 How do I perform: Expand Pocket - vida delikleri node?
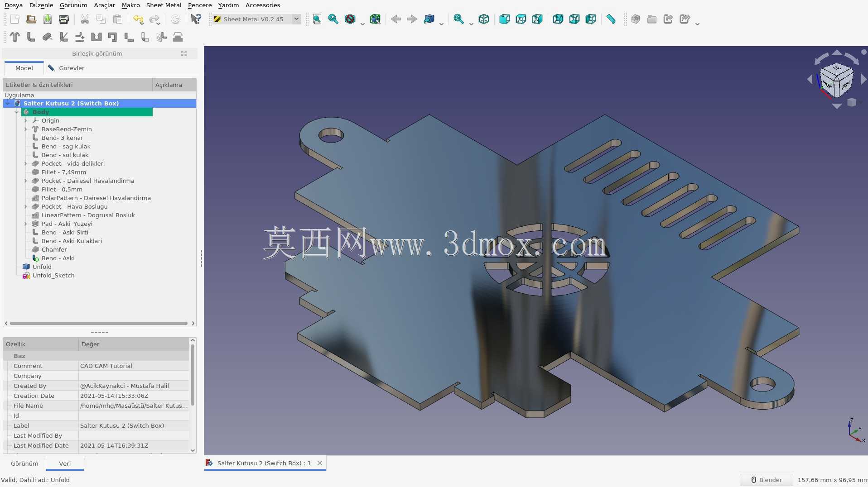[26, 164]
